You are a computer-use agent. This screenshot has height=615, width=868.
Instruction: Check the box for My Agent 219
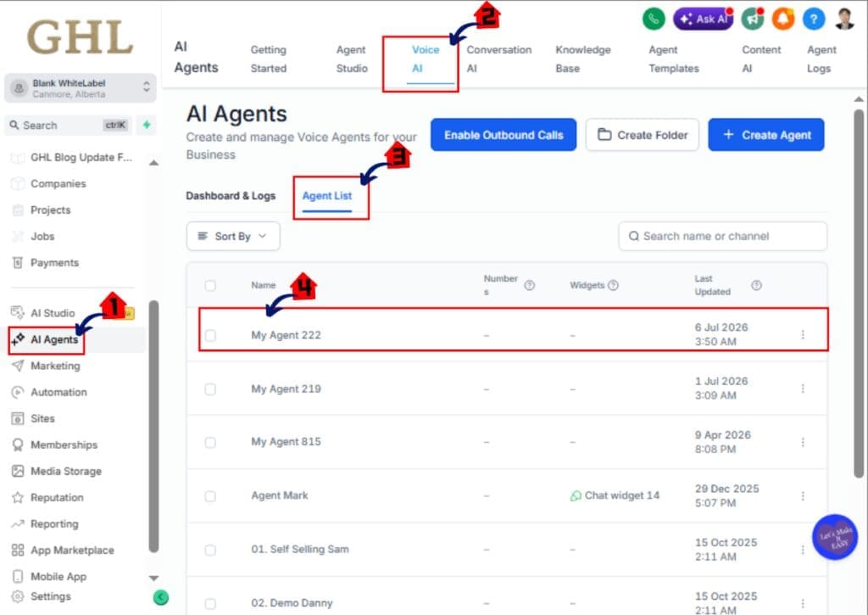[x=210, y=389]
